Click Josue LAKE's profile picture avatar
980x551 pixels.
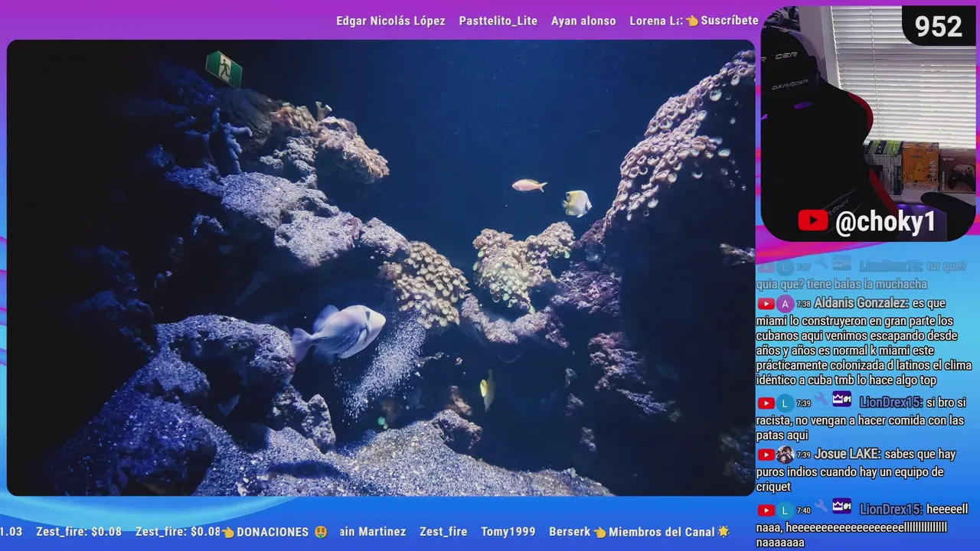click(x=786, y=455)
